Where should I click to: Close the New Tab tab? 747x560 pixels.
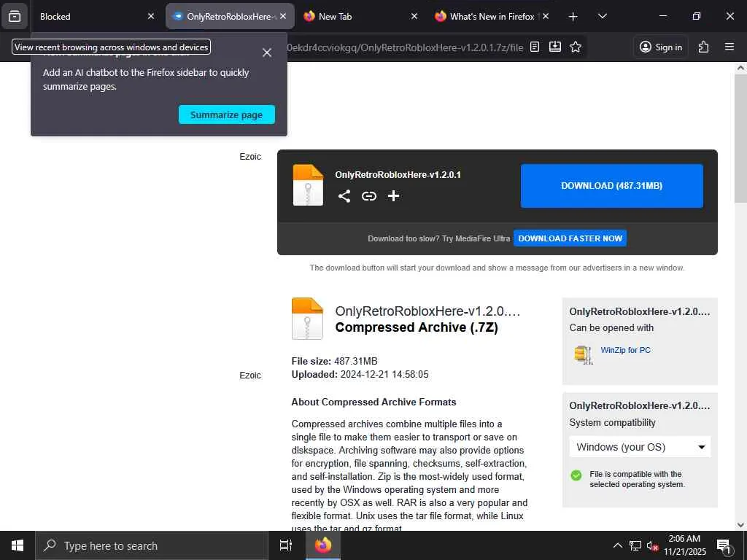(x=414, y=16)
